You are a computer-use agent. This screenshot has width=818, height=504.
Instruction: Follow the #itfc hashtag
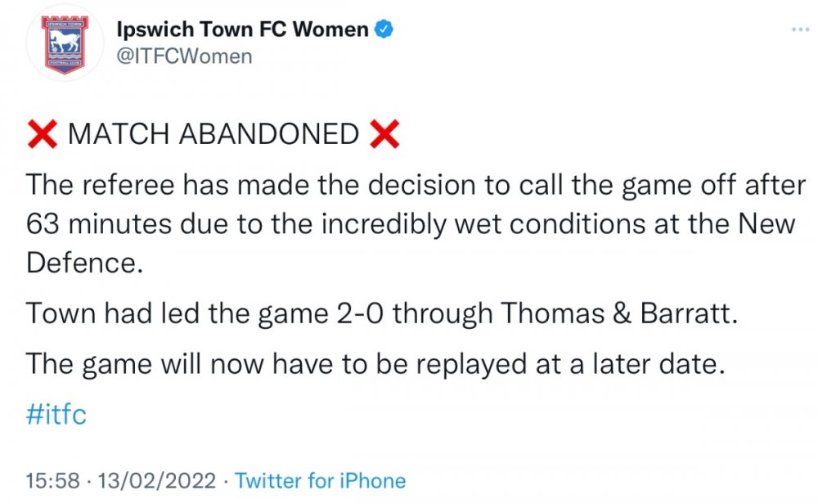56,414
